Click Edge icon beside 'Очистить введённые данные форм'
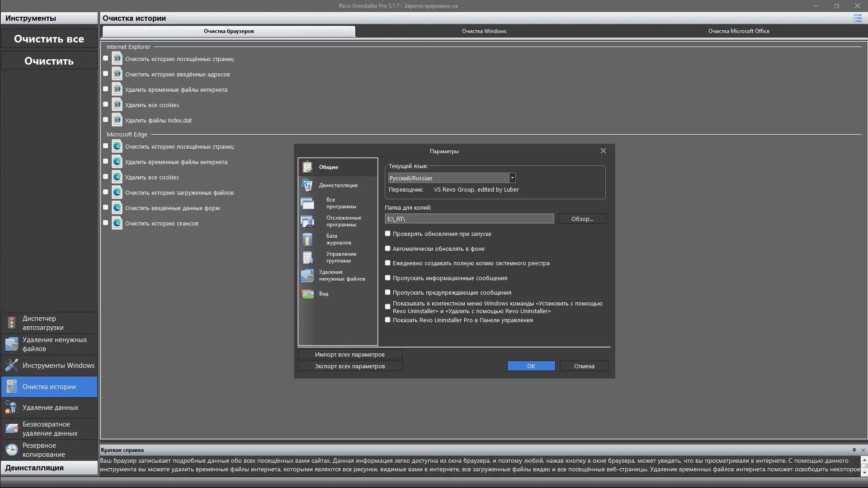Screen dimensions: 868x488 (x=117, y=208)
